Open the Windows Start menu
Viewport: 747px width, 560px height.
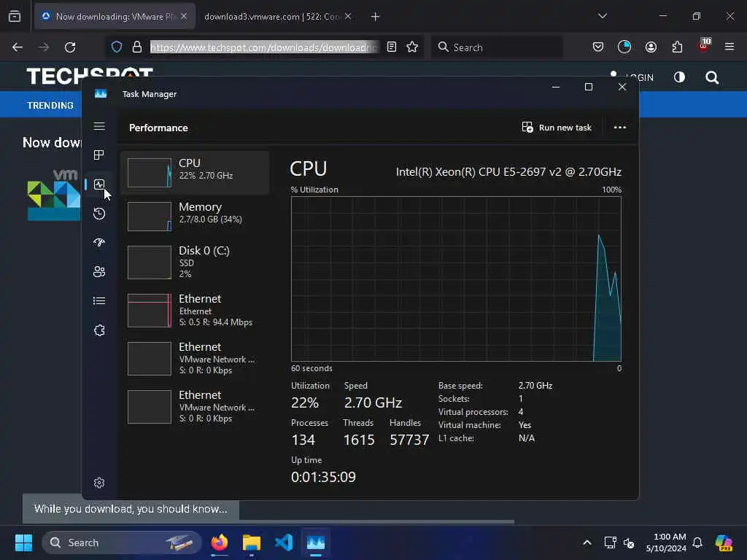coord(23,542)
